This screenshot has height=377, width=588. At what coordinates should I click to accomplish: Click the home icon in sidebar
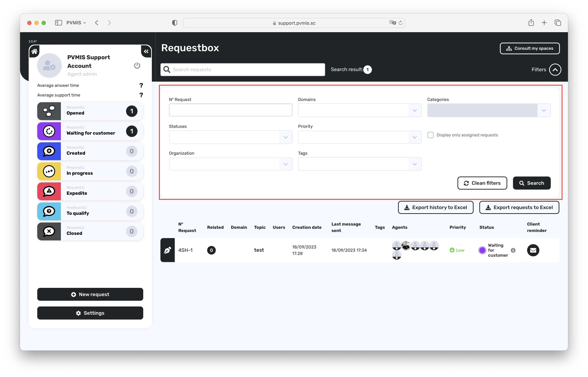(x=35, y=51)
